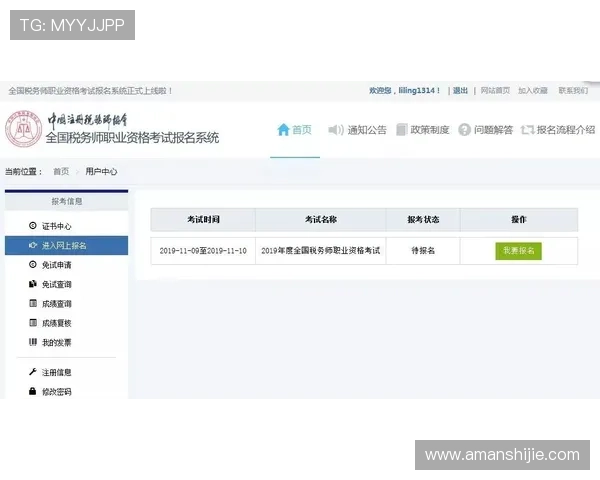The width and height of the screenshot is (600, 480).
Task: Click the 考试名称 column header
Action: pyautogui.click(x=321, y=220)
